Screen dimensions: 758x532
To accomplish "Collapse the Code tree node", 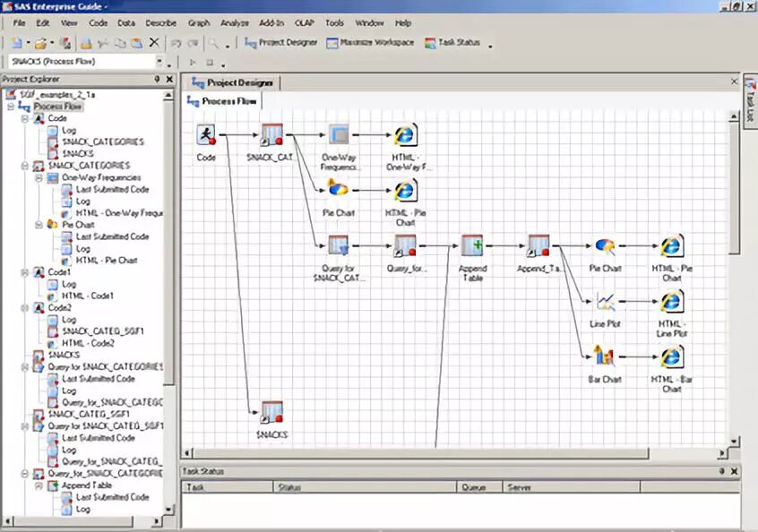I will point(25,118).
